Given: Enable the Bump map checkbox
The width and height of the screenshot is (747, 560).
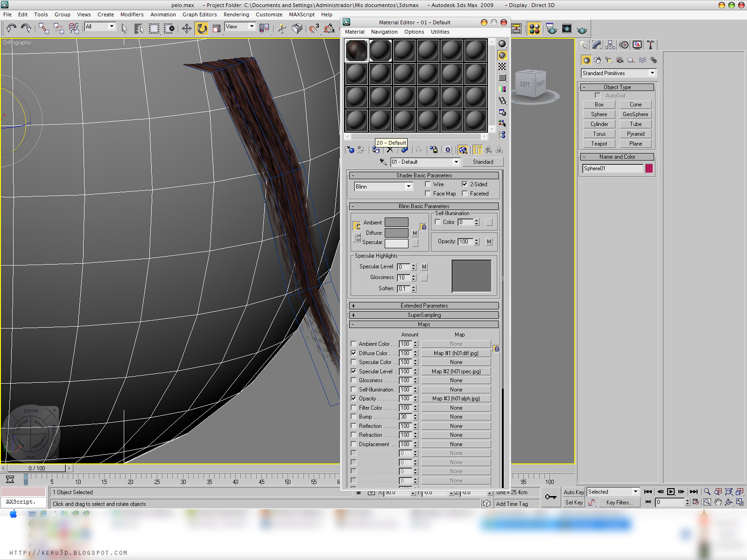Looking at the screenshot, I should click(x=353, y=417).
